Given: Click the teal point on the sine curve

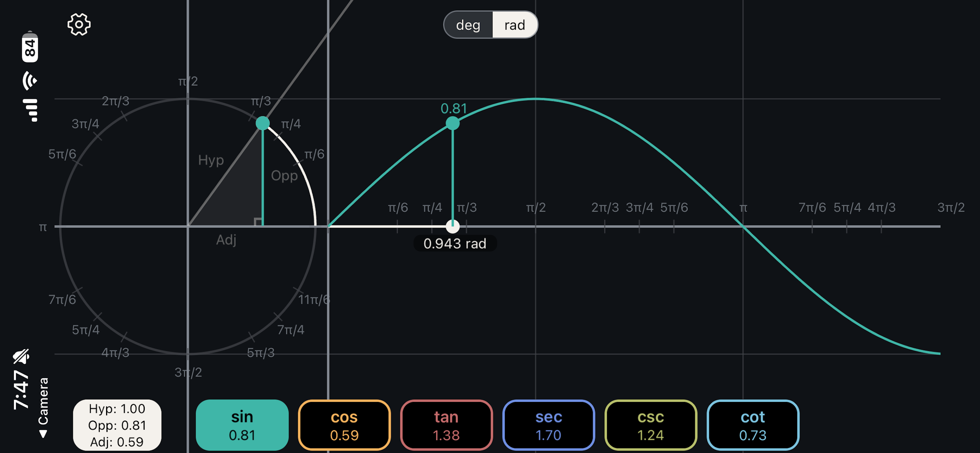Looking at the screenshot, I should click(x=452, y=123).
